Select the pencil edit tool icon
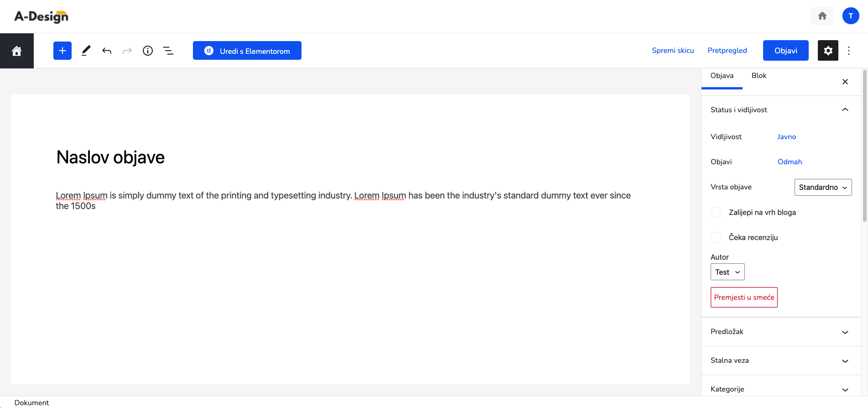Screen dimensions: 868x408 click(x=86, y=51)
